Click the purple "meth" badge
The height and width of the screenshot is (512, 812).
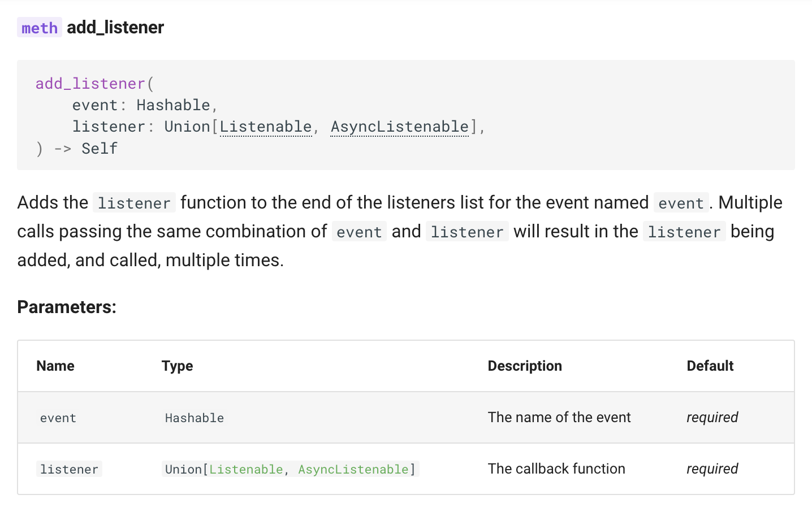point(39,28)
